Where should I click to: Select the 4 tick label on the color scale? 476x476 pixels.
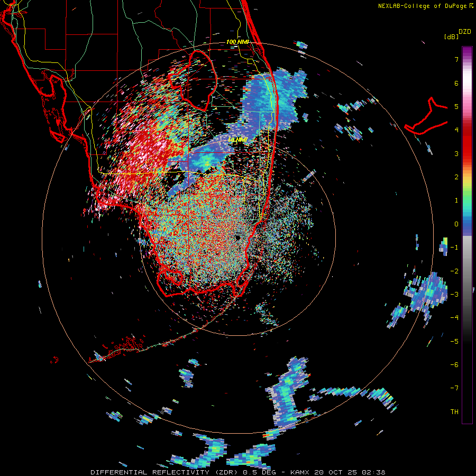(x=456, y=130)
